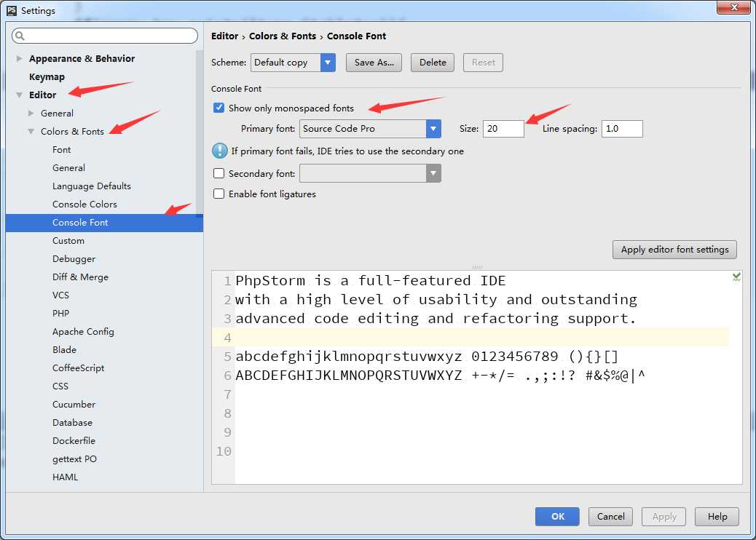Click the Delete scheme button
Screen dimensions: 756x540
(433, 63)
